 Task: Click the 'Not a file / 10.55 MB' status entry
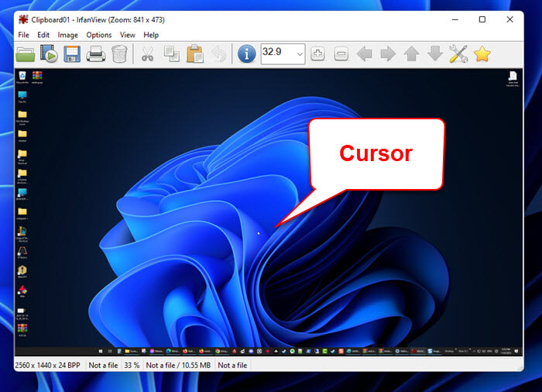(178, 365)
